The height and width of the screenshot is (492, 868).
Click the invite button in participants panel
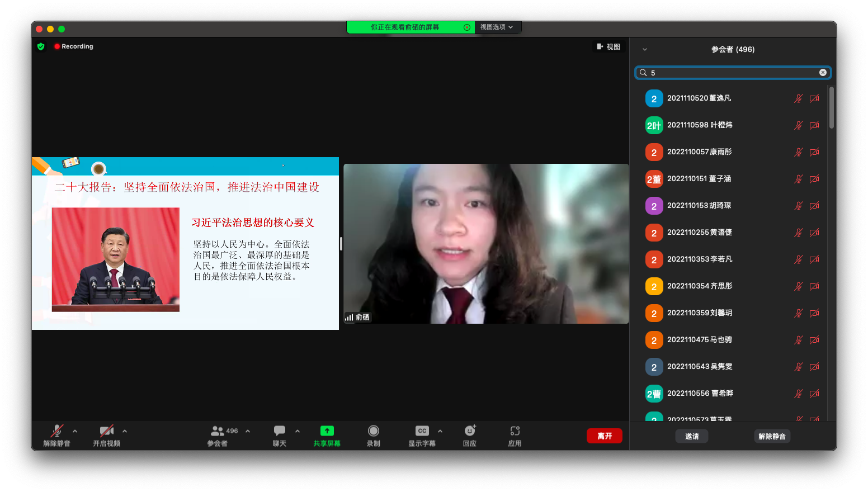(692, 436)
